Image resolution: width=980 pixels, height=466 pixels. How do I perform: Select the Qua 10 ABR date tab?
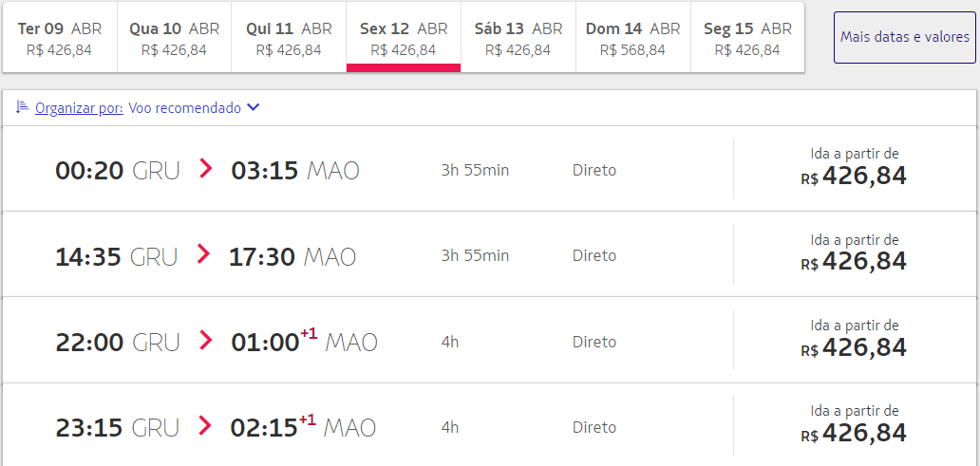point(175,37)
